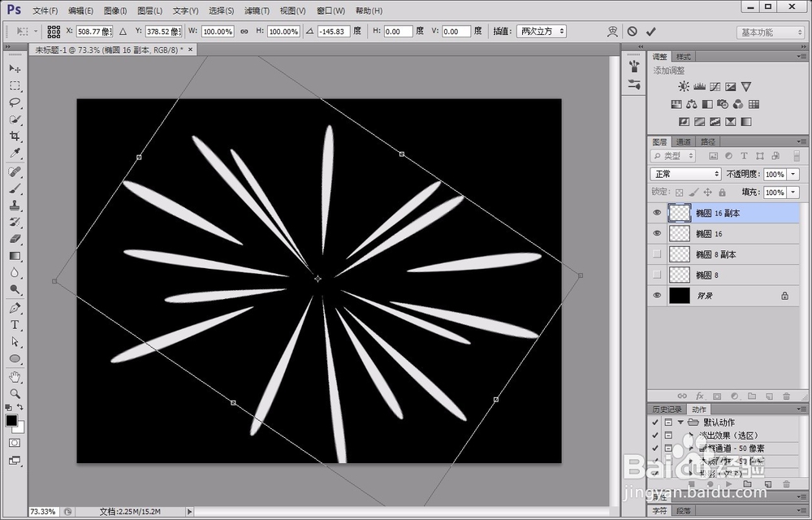Click the foreground color swatch
This screenshot has height=520, width=812.
[11, 420]
